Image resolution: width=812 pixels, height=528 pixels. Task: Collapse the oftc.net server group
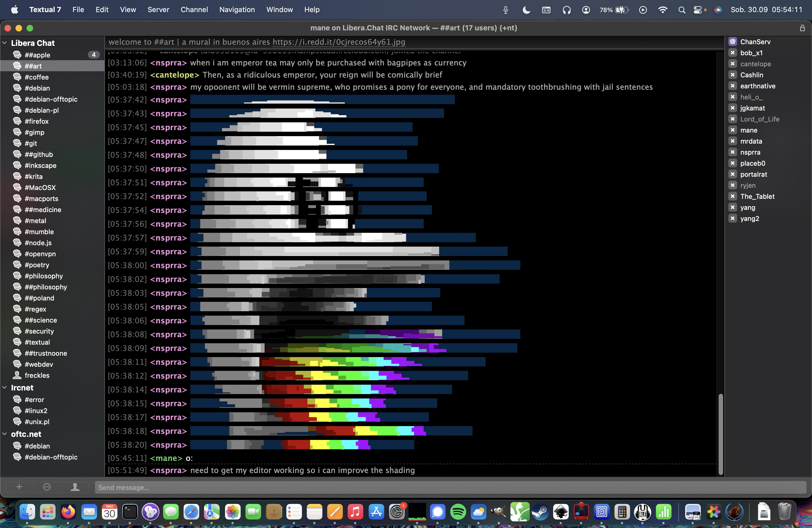click(x=5, y=434)
